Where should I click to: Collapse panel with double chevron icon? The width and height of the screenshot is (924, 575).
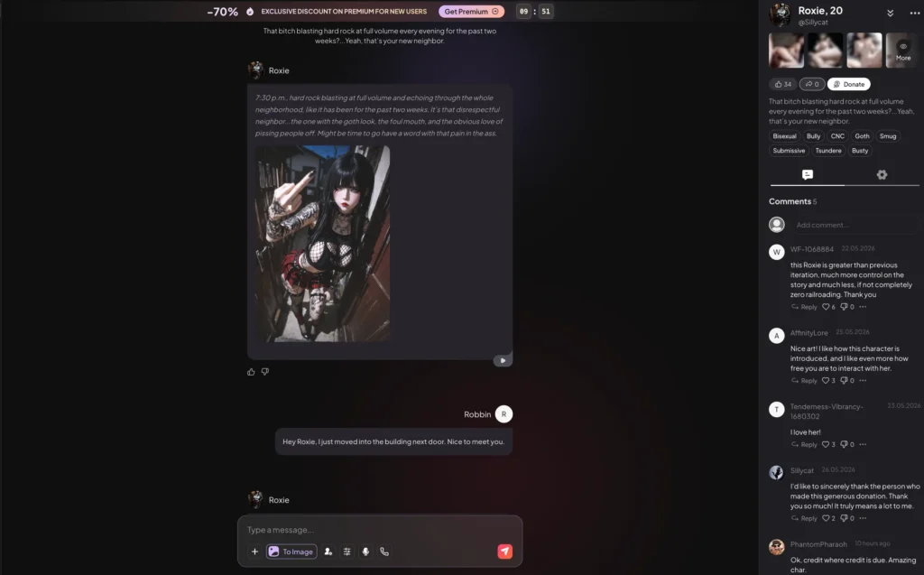point(891,13)
